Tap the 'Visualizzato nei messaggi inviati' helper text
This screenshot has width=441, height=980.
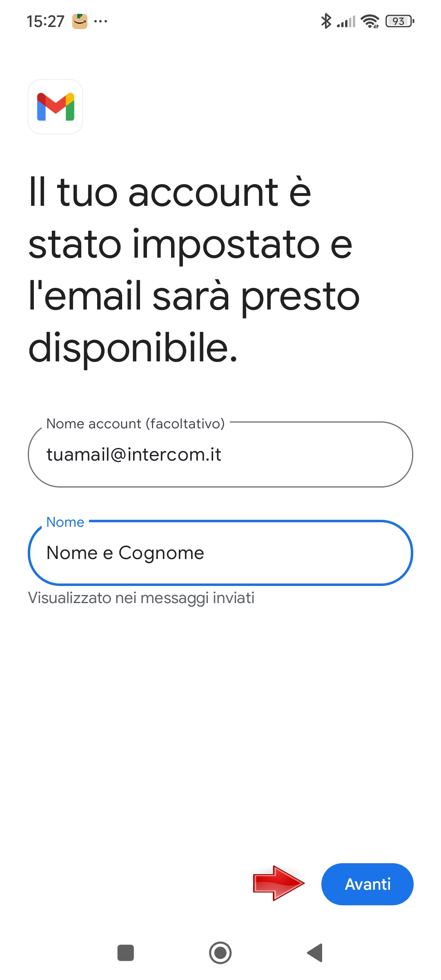(x=141, y=598)
